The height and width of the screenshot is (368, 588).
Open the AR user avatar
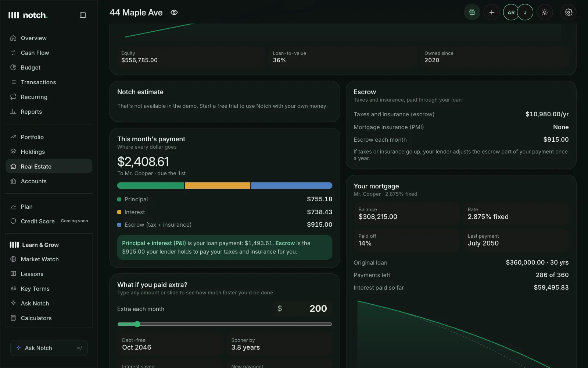(x=511, y=13)
